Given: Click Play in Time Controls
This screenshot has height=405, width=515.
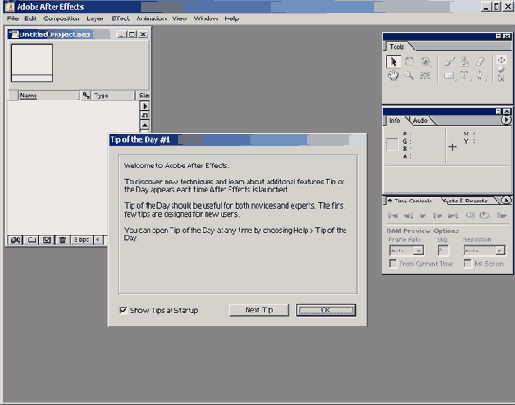Looking at the screenshot, I should pyautogui.click(x=423, y=216).
